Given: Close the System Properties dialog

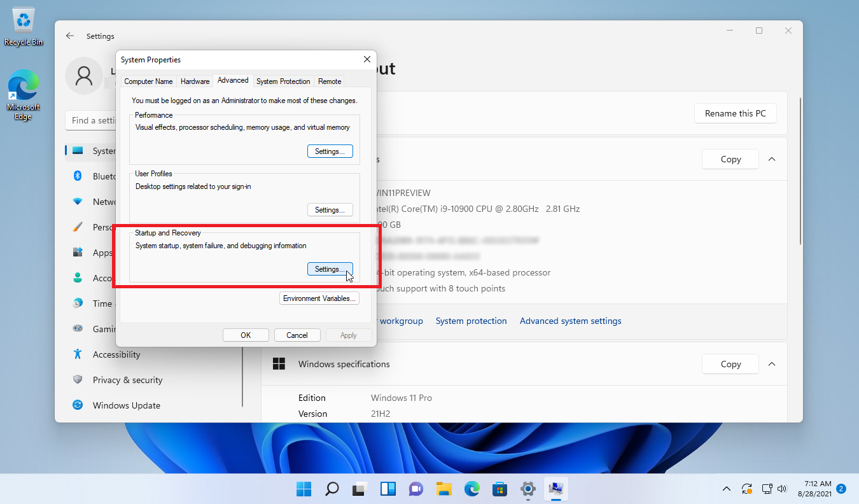Looking at the screenshot, I should tap(367, 59).
